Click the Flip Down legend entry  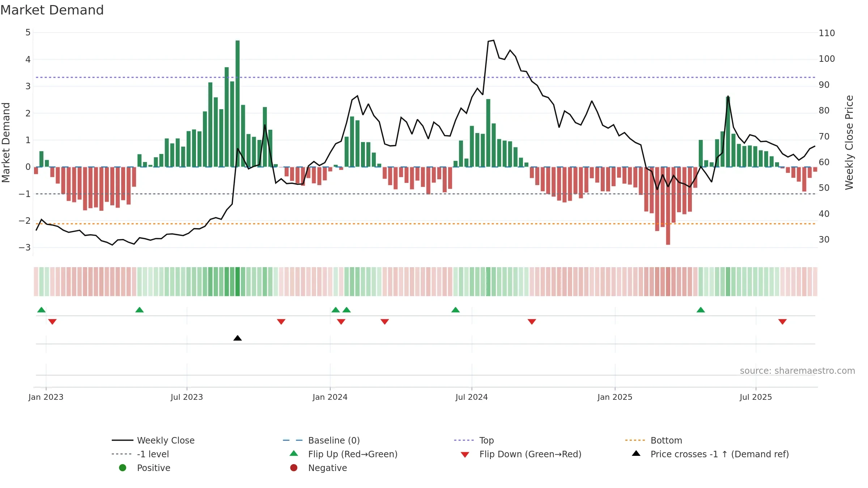(x=521, y=454)
